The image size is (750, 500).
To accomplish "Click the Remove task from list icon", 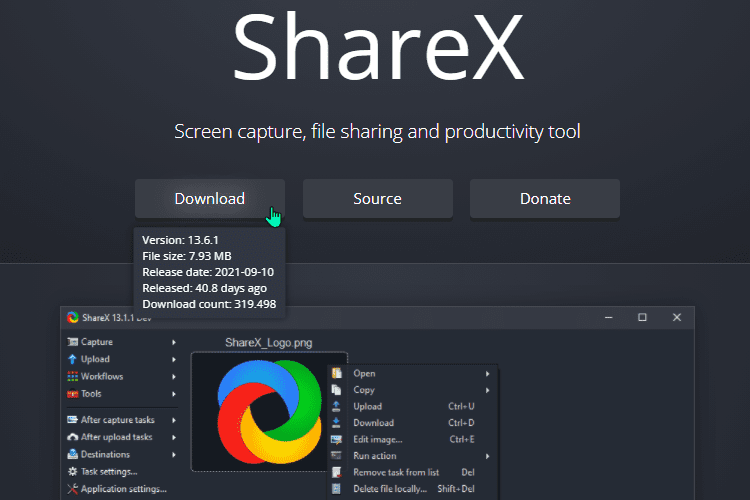I will point(337,472).
